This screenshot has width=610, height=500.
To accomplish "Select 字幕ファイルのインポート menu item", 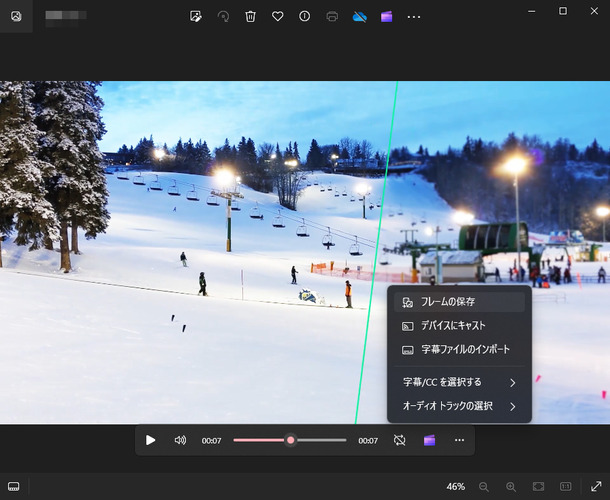I will [459, 349].
